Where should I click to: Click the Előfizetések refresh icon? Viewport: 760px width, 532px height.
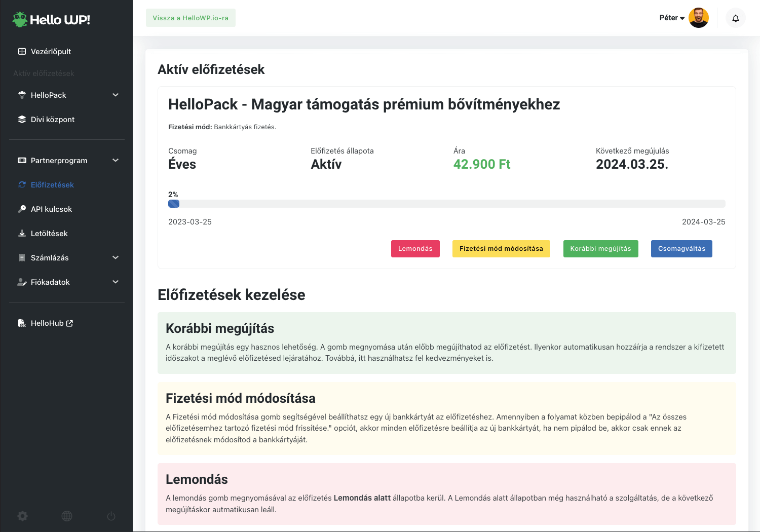point(22,184)
